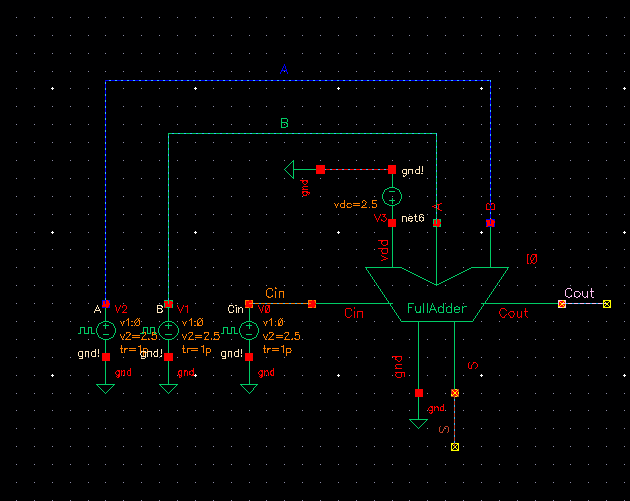Click the pulse waveform glyph beside V0
Image resolution: width=630 pixels, height=501 pixels.
tap(230, 331)
